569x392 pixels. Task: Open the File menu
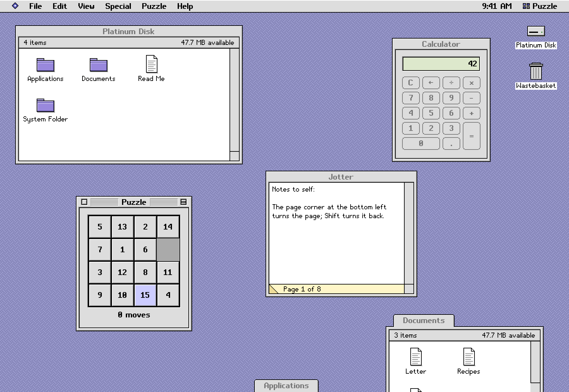(35, 6)
